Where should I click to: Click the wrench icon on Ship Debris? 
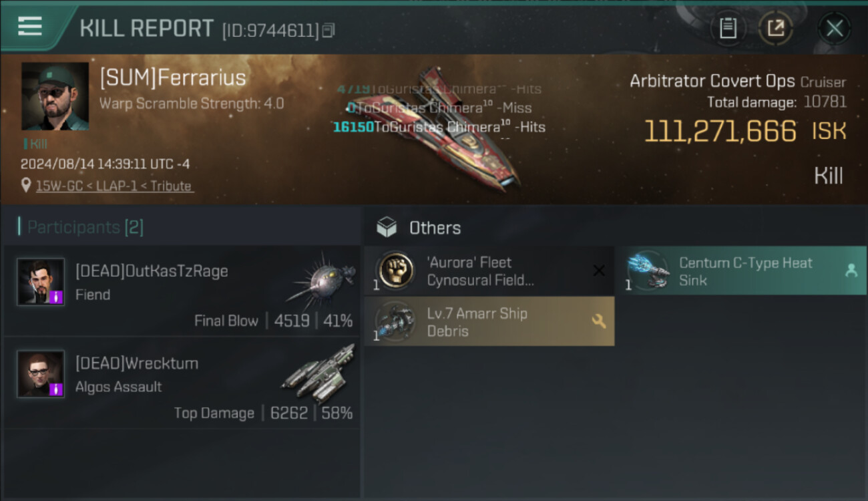(x=599, y=321)
